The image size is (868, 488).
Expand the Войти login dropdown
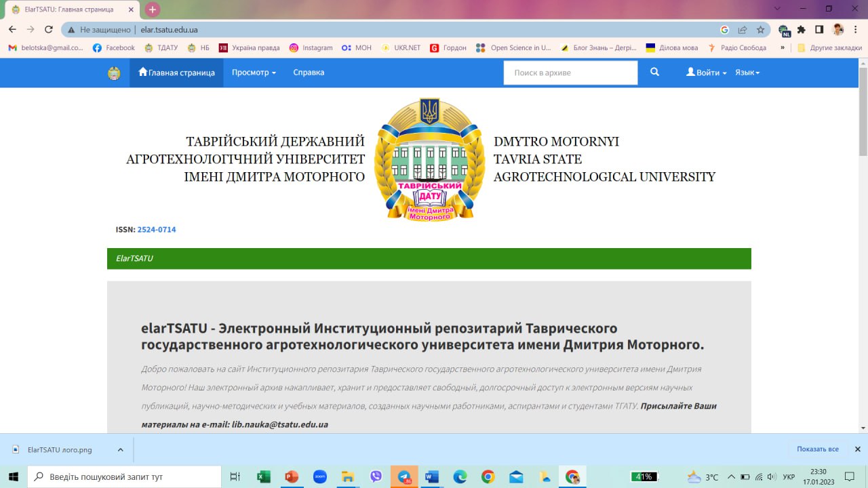[707, 73]
